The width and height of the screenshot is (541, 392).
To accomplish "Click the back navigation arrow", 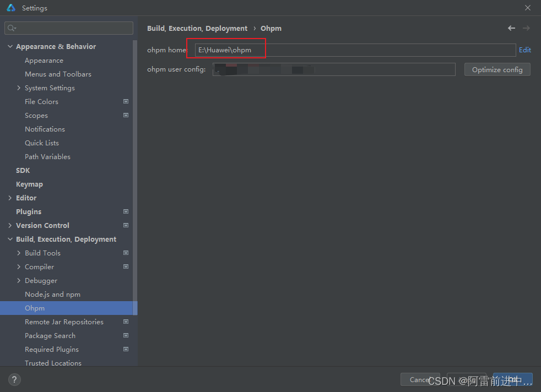I will point(511,28).
